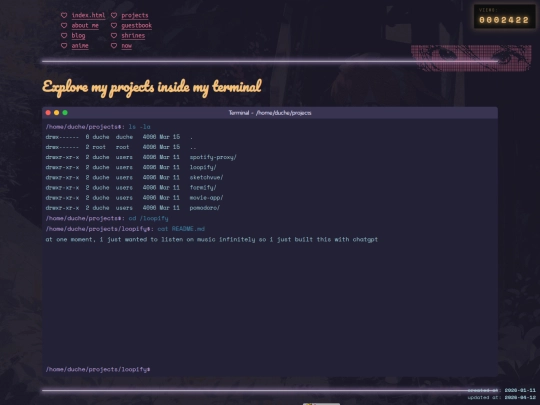Focus the terminal input prompt line
Image resolution: width=540 pixels, height=405 pixels.
point(270,369)
